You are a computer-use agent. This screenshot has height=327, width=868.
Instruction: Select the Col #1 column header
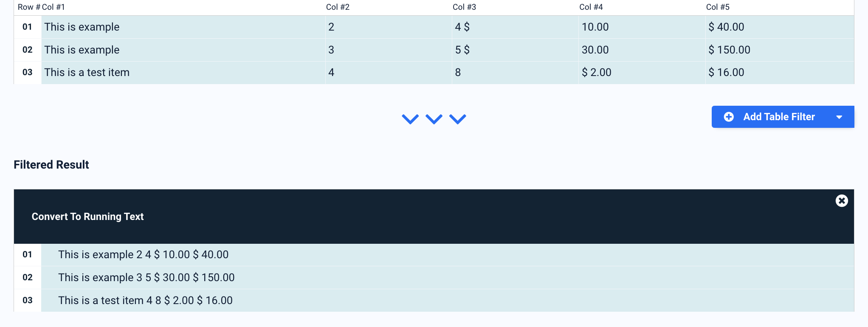pos(54,7)
